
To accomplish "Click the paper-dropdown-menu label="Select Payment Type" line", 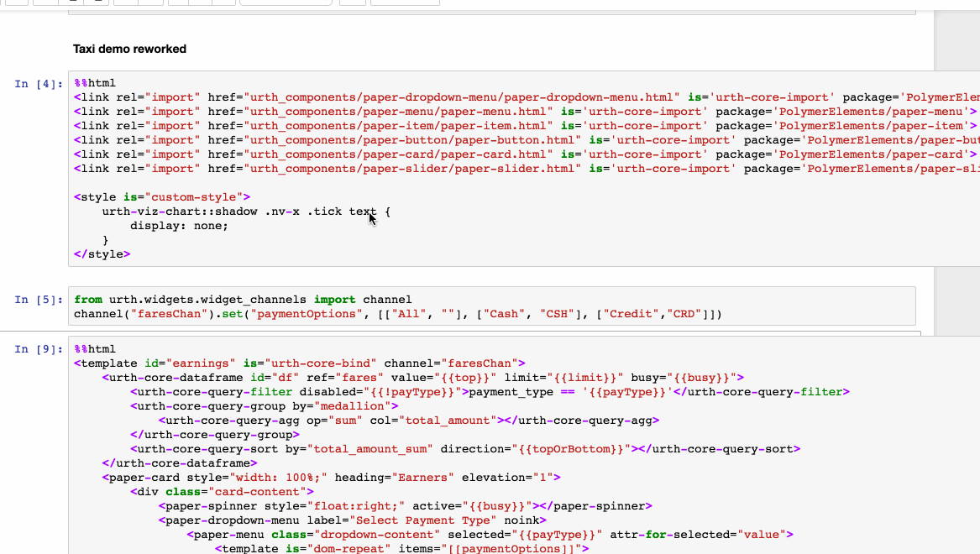I will point(353,521).
